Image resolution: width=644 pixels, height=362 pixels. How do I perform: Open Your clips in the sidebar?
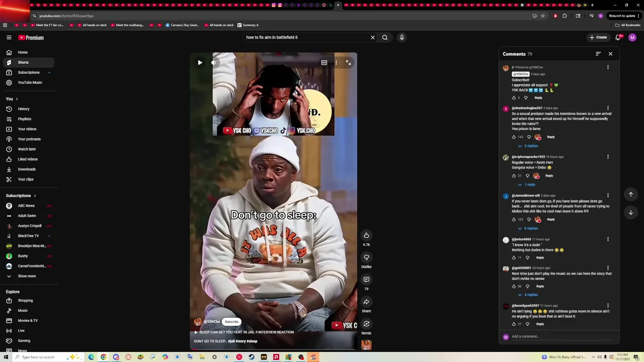click(28, 179)
